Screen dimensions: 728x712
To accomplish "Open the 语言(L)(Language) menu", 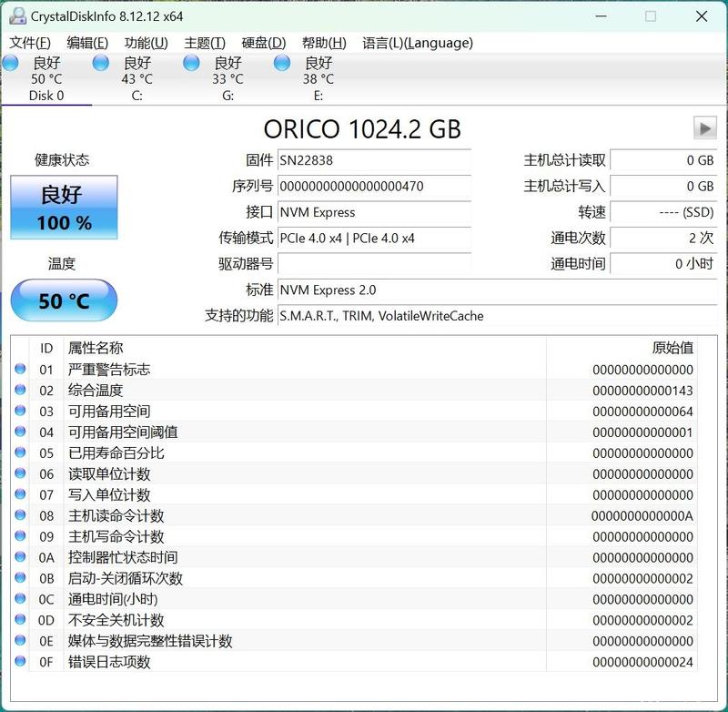I will pos(418,43).
